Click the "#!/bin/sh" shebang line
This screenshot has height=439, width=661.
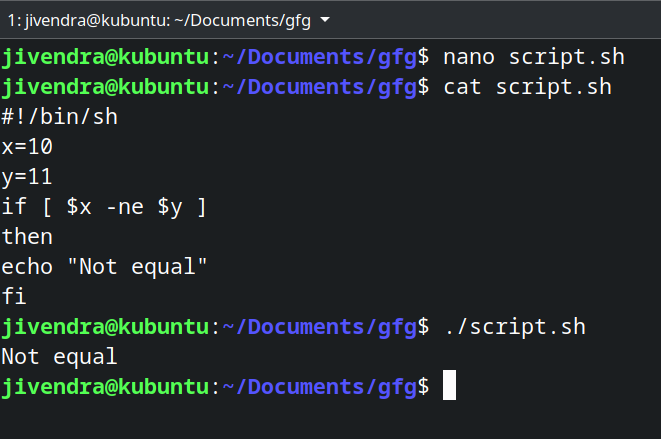coord(59,117)
